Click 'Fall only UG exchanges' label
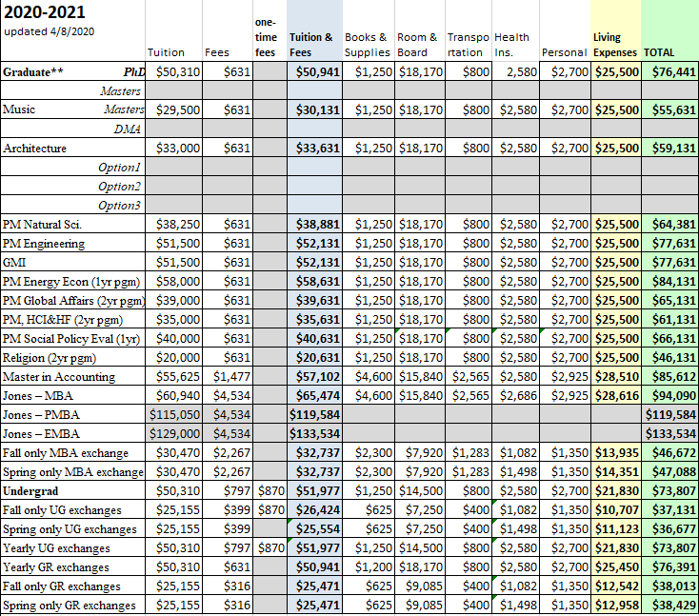Screen dimensions: 699x616 coord(62,510)
